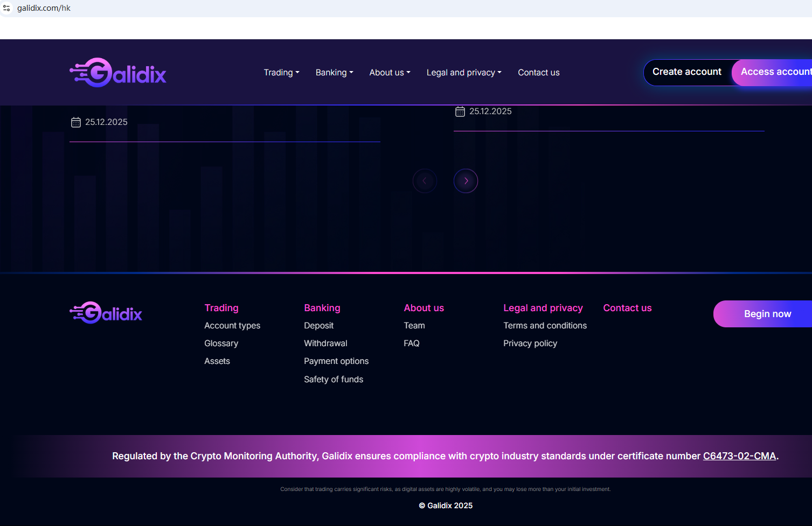Screen dimensions: 812x526
Task: Hit the Begin now button
Action: [767, 314]
